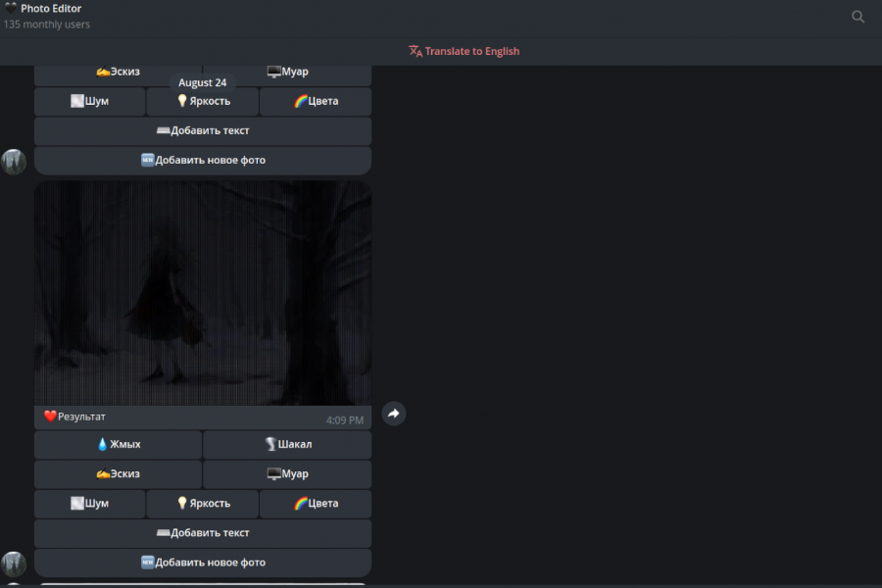Tap the lower Добавить новое фото button
The image size is (882, 588).
coord(203,563)
